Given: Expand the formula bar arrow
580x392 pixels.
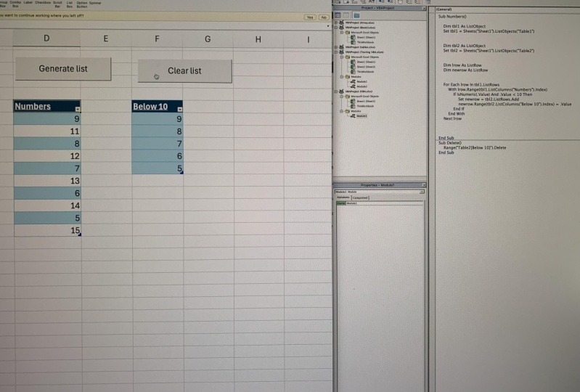Looking at the screenshot, I should coord(327,26).
